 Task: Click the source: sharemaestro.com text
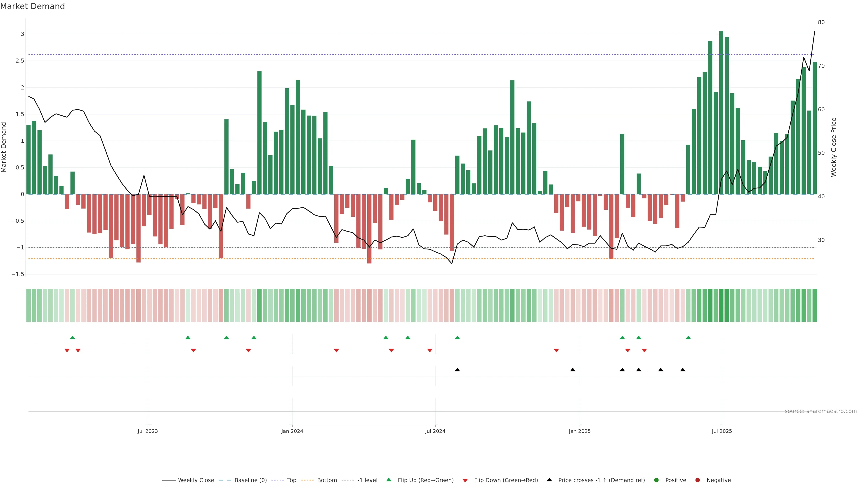[x=821, y=411]
